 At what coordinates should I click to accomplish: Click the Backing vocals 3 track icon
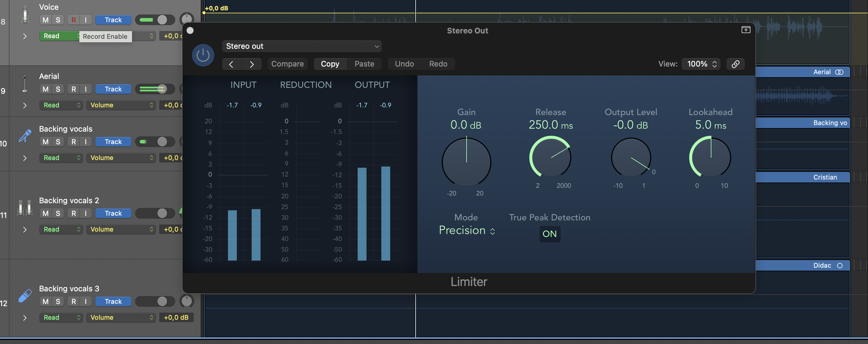pos(25,295)
